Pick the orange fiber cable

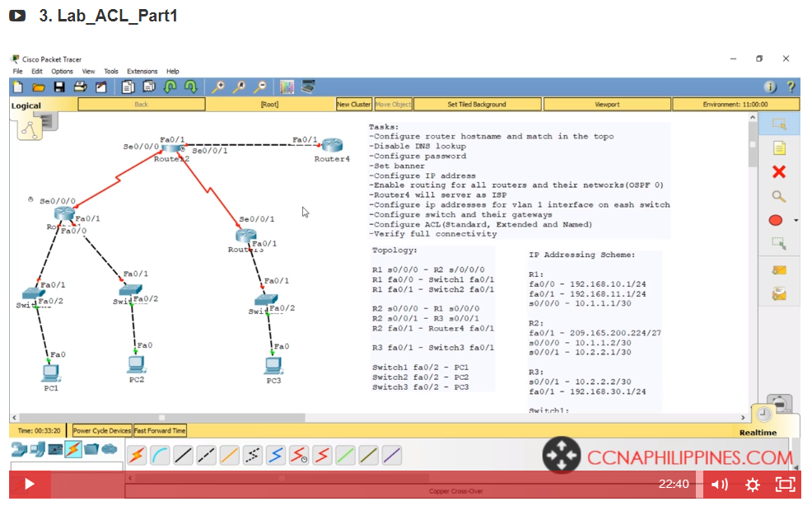pyautogui.click(x=229, y=456)
